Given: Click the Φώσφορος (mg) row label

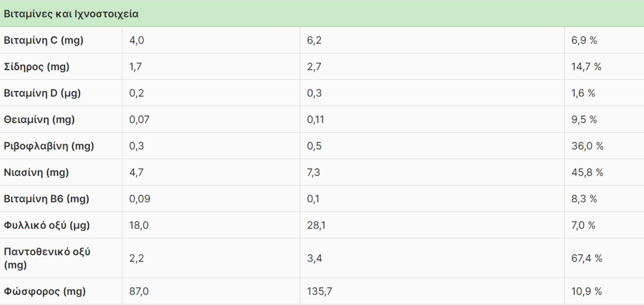Looking at the screenshot, I should [45, 291].
